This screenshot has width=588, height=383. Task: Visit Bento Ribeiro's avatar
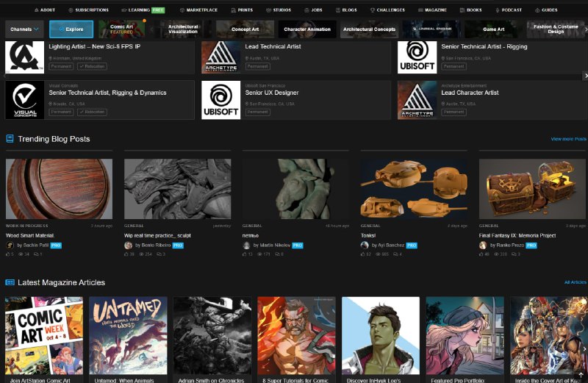coord(128,246)
